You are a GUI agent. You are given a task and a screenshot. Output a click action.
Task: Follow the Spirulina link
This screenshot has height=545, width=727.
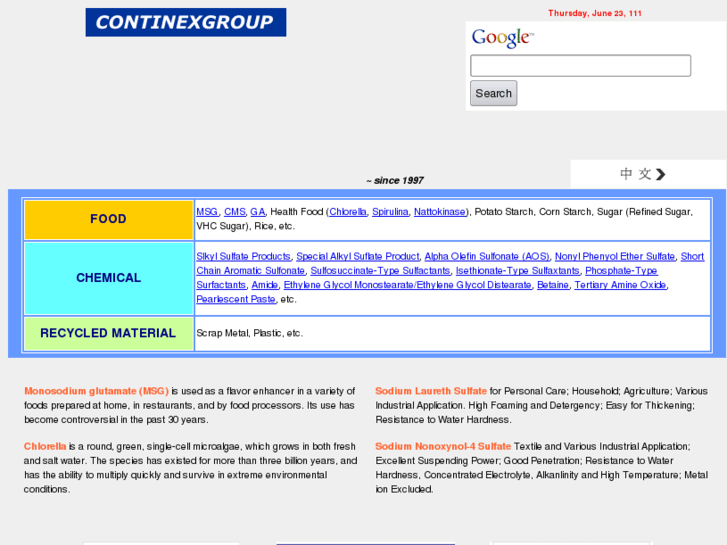click(x=390, y=212)
